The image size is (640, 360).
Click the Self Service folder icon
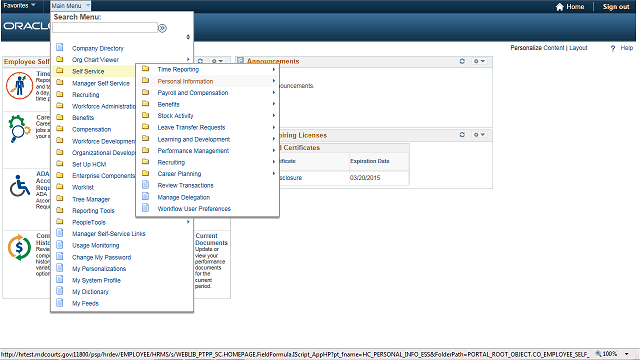pyautogui.click(x=60, y=71)
